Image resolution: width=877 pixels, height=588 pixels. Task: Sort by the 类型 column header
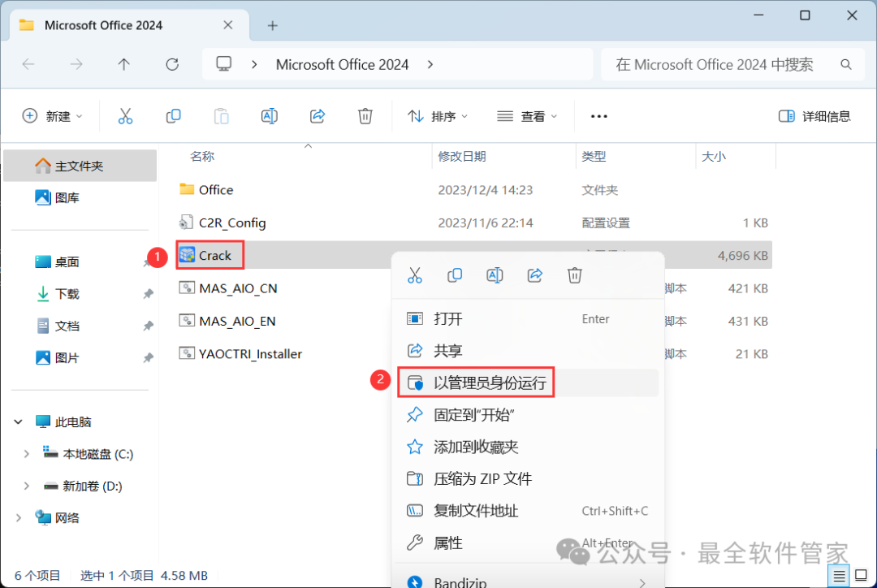pyautogui.click(x=594, y=156)
